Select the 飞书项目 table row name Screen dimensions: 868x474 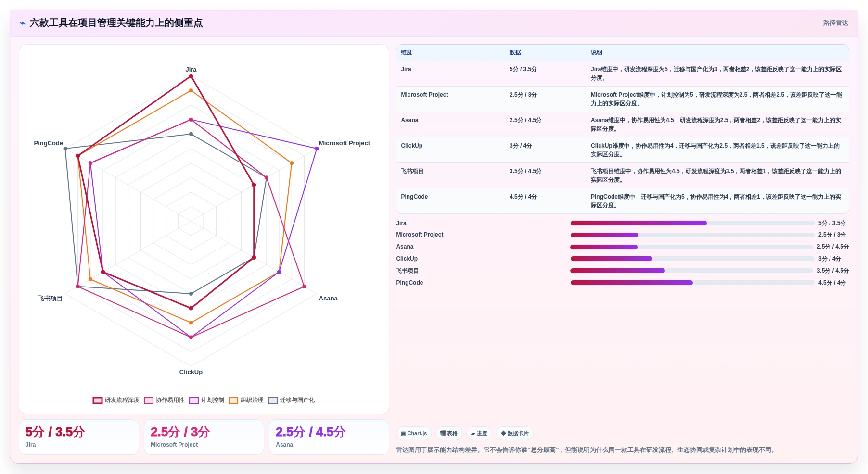[412, 171]
